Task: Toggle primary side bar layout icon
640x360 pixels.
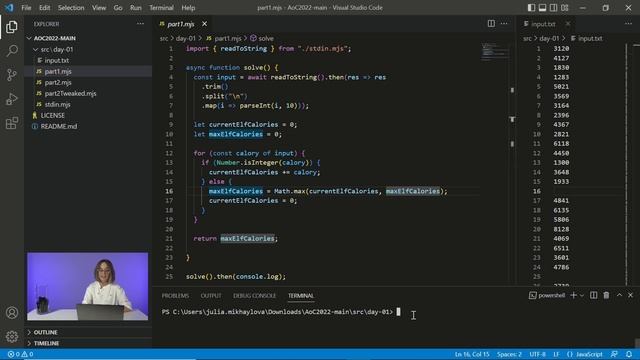Action: pyautogui.click(x=531, y=8)
